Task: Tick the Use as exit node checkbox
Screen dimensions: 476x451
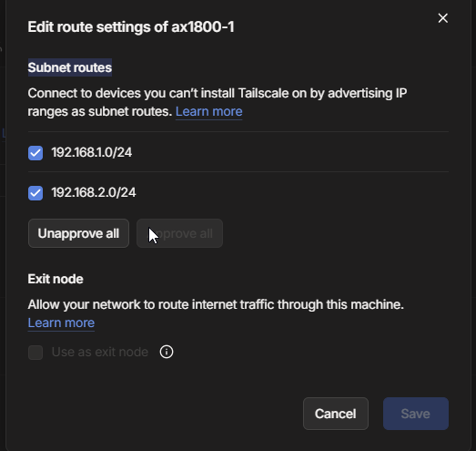Action: coord(35,353)
